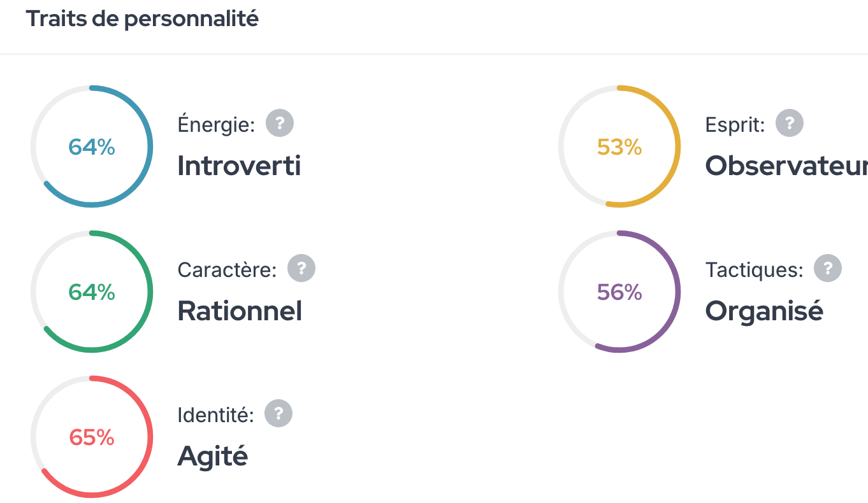Viewport: 868px width, 503px height.
Task: Click the red 65% Identité ring
Action: coord(92,437)
